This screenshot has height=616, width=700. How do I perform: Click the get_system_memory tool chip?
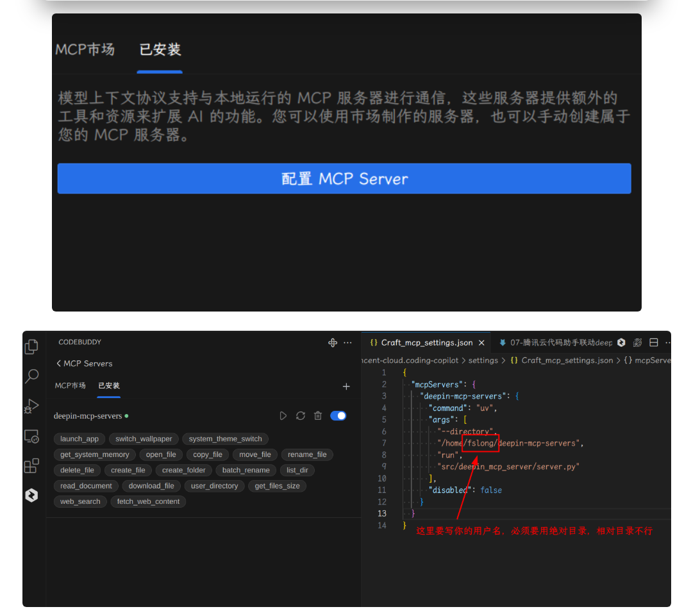pos(95,454)
